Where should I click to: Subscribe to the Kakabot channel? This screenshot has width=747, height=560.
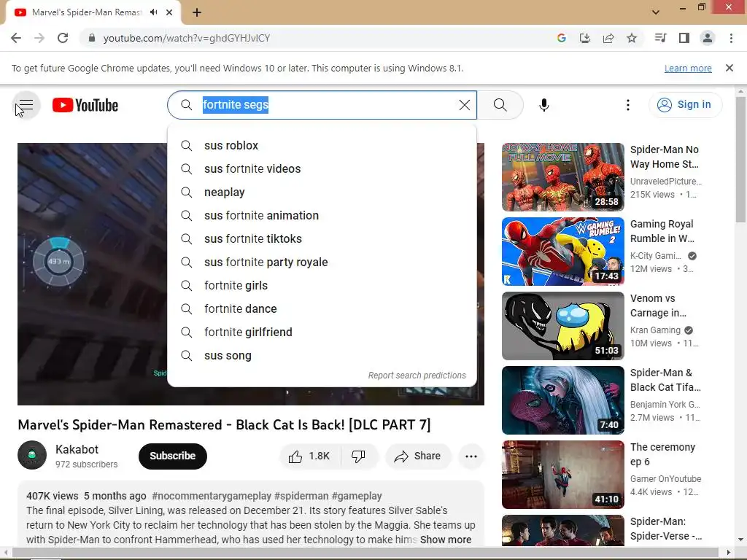172,456
